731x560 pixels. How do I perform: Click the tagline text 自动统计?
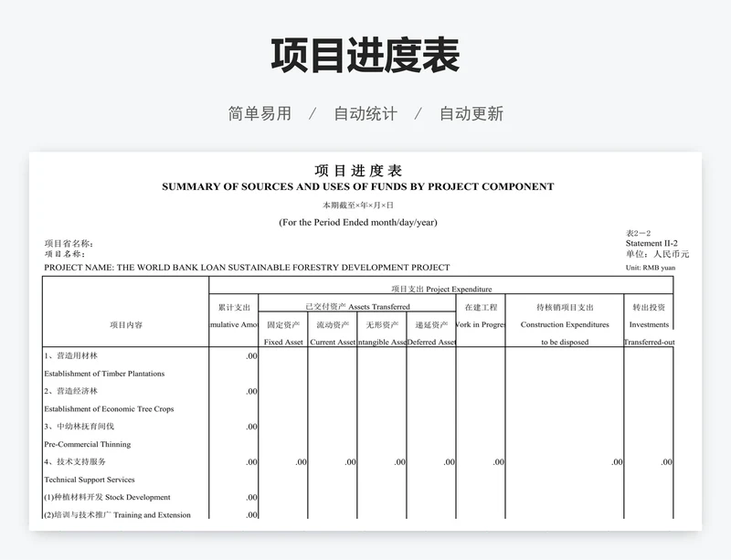click(365, 113)
